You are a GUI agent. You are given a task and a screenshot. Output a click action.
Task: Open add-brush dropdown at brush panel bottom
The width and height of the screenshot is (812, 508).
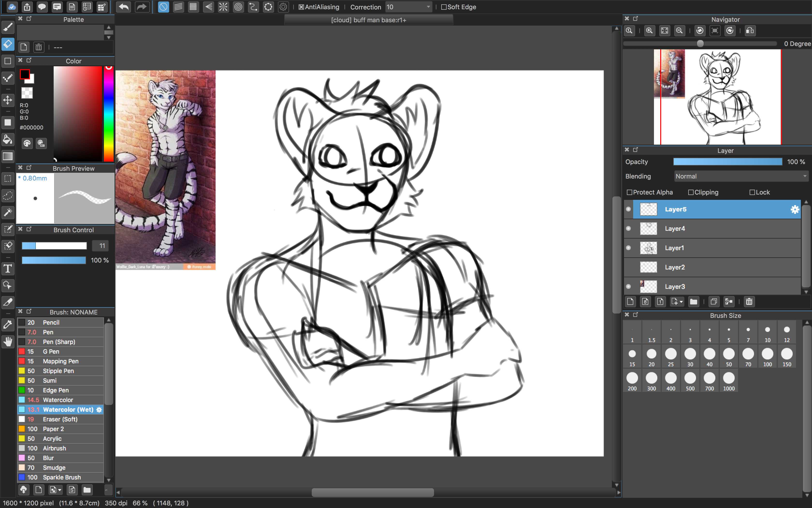(x=56, y=490)
